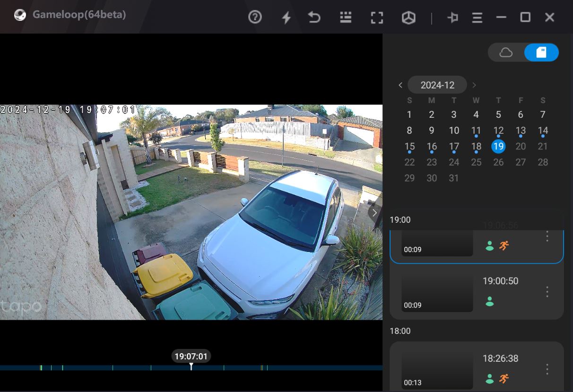Image resolution: width=573 pixels, height=392 pixels.
Task: Click the person icon on selected clip
Action: (x=490, y=246)
